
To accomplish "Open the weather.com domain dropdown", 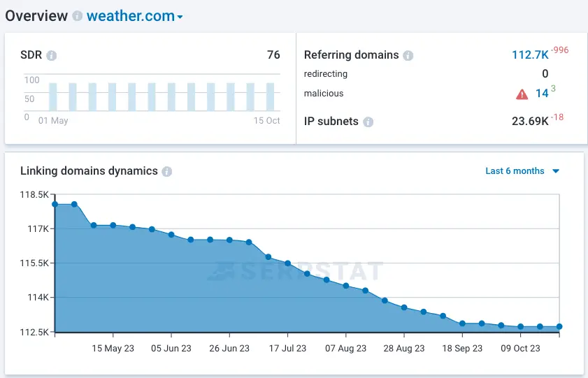I will click(134, 16).
